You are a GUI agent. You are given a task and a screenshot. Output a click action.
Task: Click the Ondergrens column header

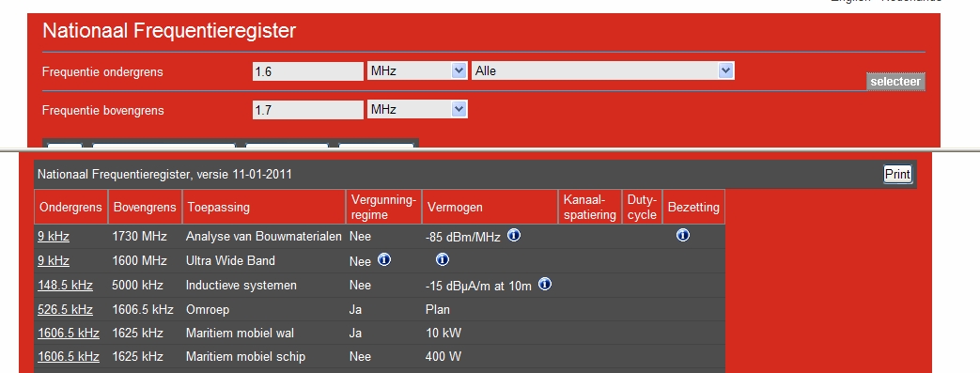pyautogui.click(x=70, y=207)
